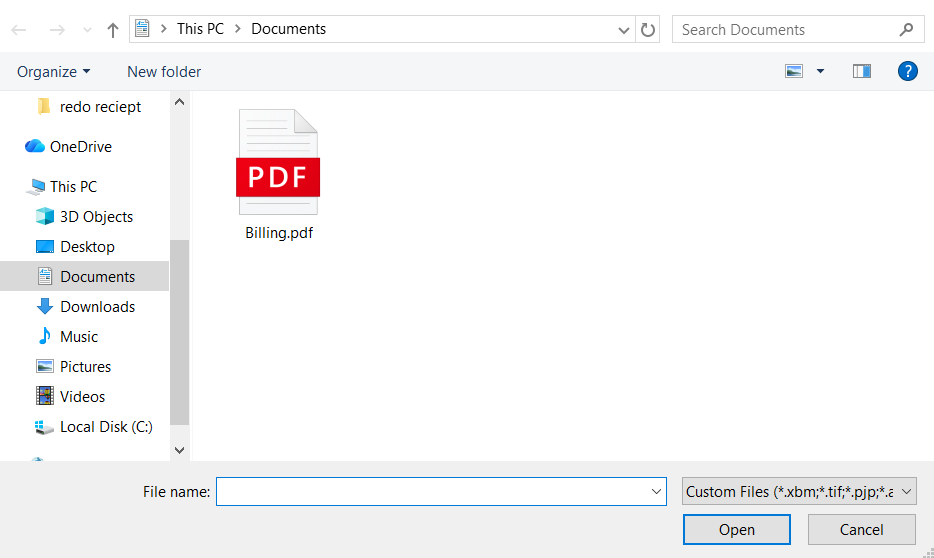Open the Custom Files type dropdown

(799, 492)
